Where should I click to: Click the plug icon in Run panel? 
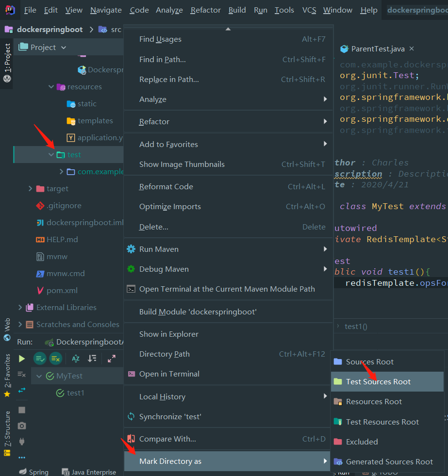point(21,442)
